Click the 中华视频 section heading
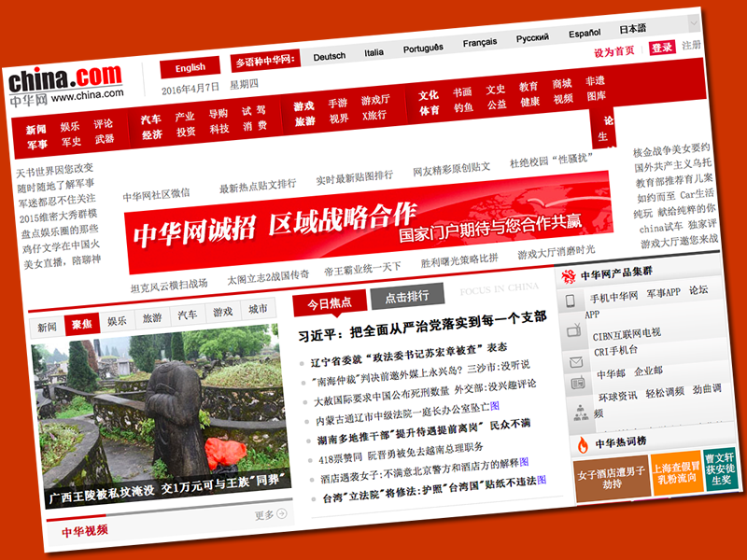Screen dimensions: 747x560 pyautogui.click(x=84, y=531)
